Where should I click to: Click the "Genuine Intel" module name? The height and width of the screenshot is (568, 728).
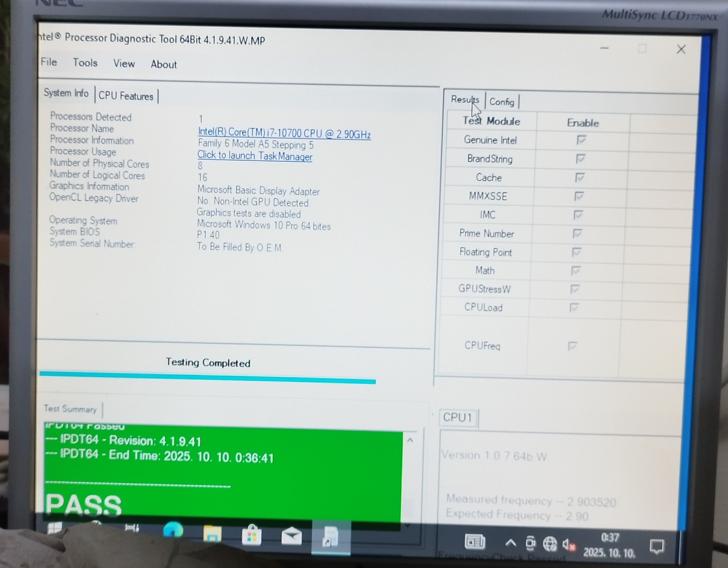tap(490, 140)
